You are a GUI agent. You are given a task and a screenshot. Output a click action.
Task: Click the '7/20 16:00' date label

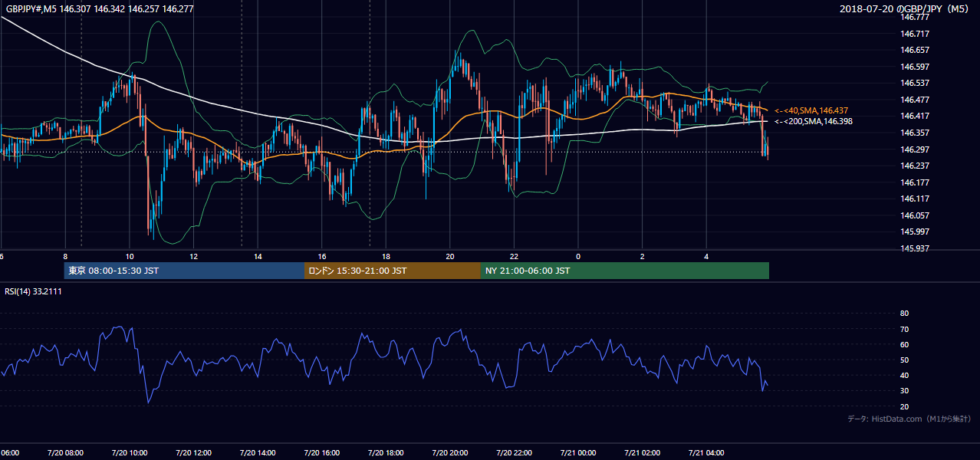321,453
